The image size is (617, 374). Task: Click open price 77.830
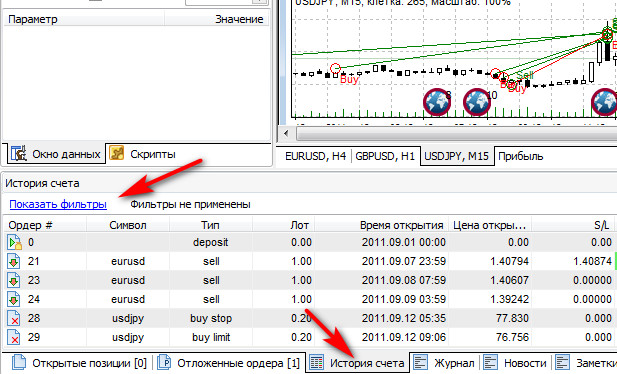[x=512, y=318]
